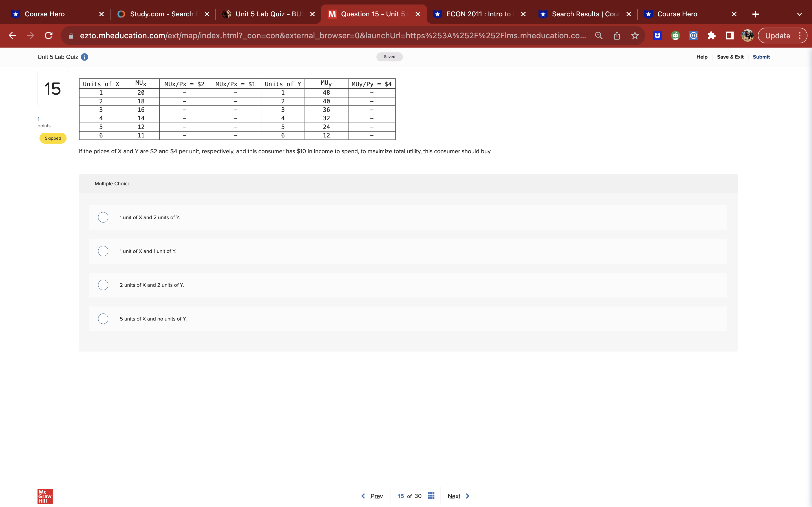
Task: Expand the tab search chevron at top right
Action: [x=799, y=14]
